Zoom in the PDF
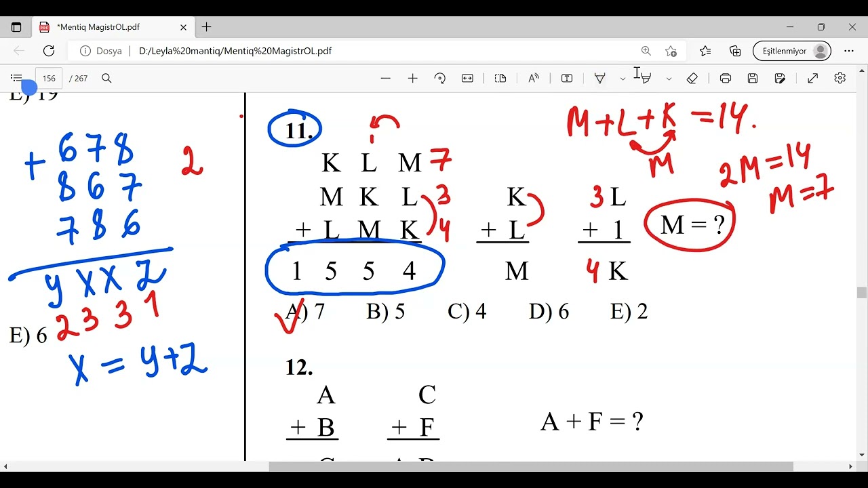 (412, 79)
